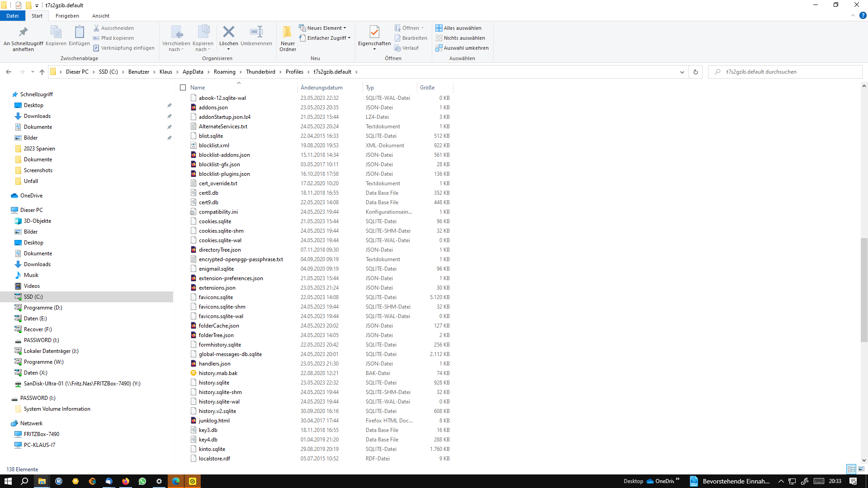The image size is (868, 488).
Task: Click the An Schnellzugriff anheften pin icon
Action: coord(23,32)
